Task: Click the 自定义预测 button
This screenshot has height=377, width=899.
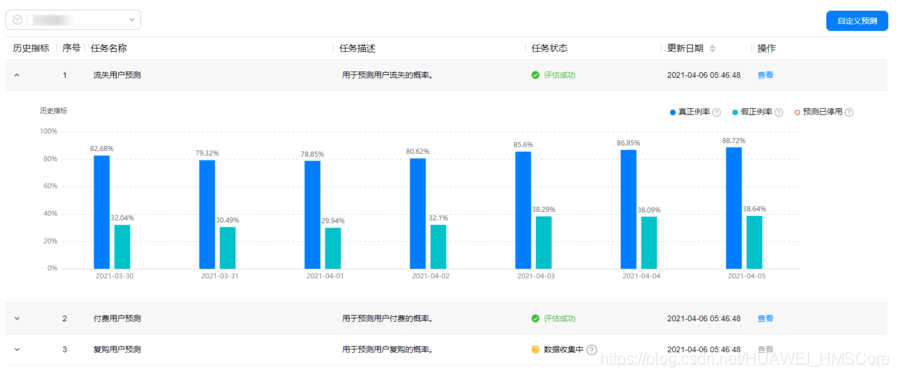Action: coord(857,21)
